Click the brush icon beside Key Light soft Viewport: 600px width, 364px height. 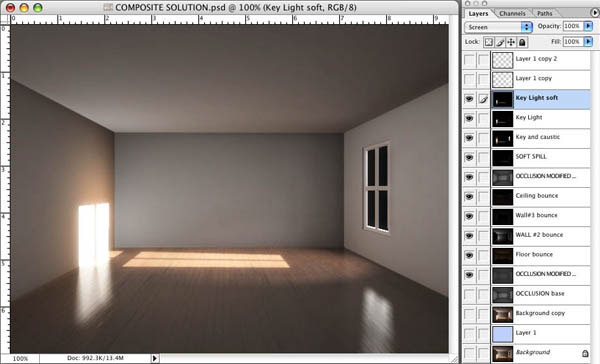pos(483,100)
